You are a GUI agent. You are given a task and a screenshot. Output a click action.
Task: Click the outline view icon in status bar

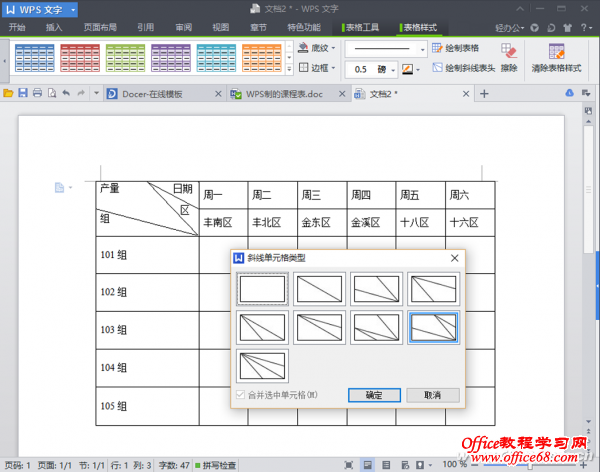[x=386, y=465]
